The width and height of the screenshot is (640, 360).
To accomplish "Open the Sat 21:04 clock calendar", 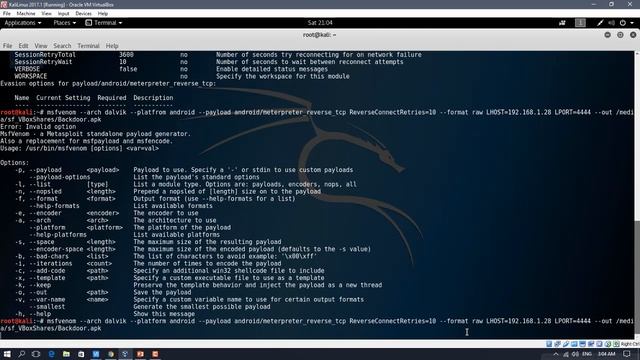I will point(320,23).
